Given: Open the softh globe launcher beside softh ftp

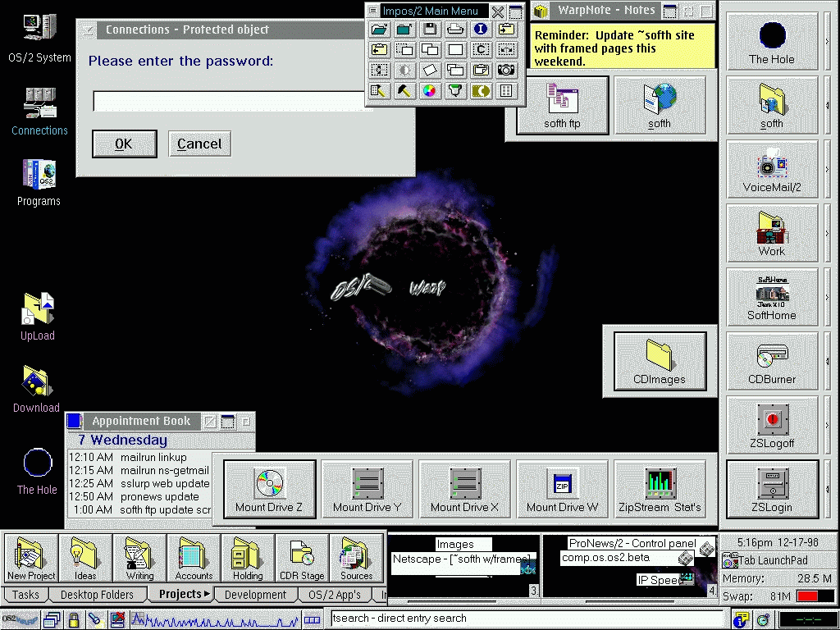Looking at the screenshot, I should point(660,106).
